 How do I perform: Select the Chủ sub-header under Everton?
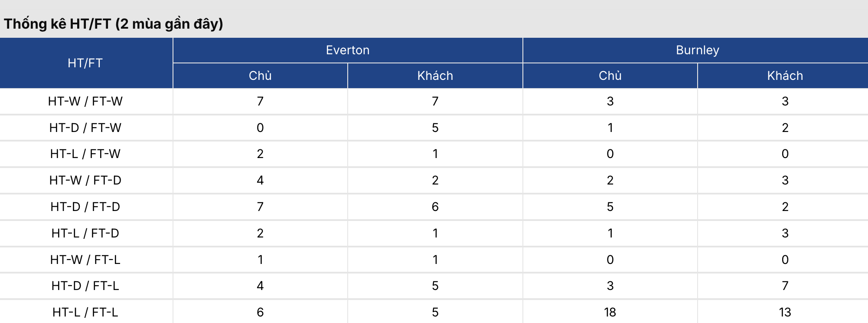260,76
